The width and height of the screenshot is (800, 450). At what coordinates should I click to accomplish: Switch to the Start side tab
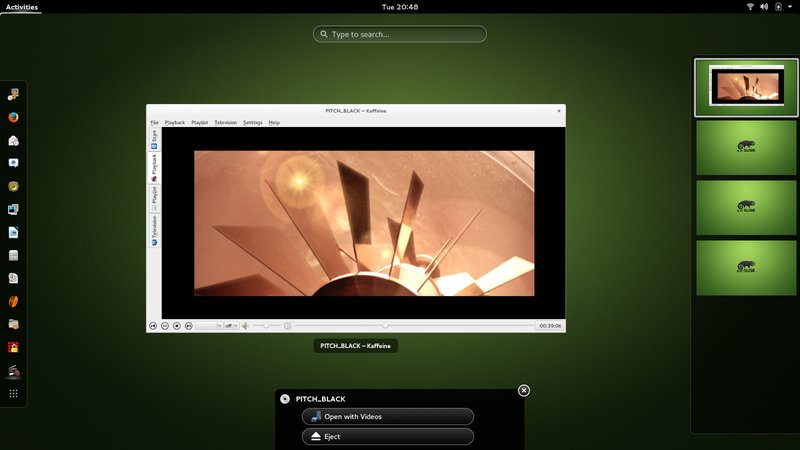click(154, 140)
